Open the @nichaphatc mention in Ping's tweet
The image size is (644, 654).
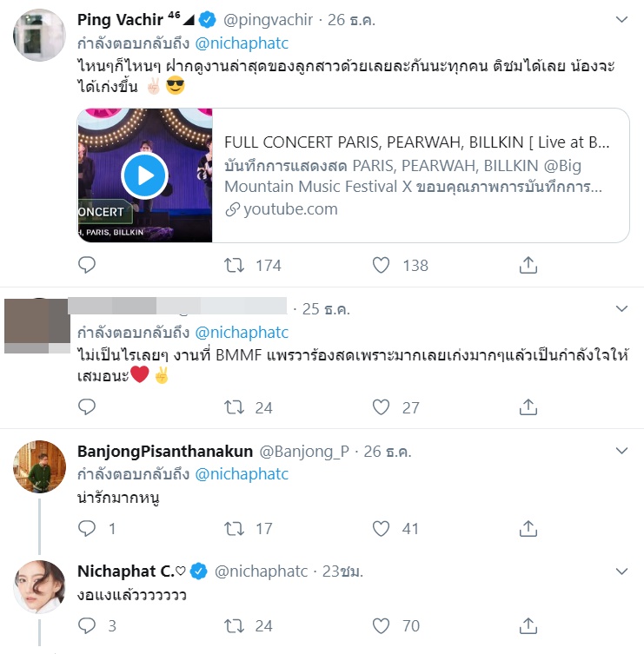tap(242, 43)
